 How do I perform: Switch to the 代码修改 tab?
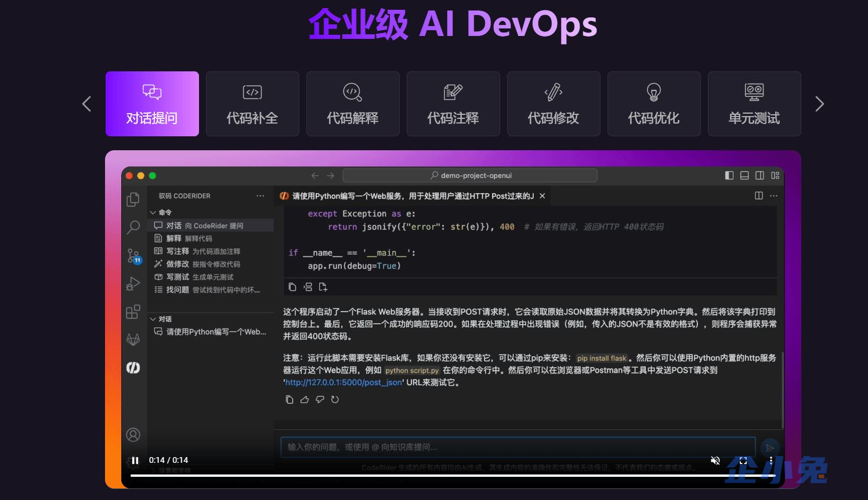[x=554, y=104]
